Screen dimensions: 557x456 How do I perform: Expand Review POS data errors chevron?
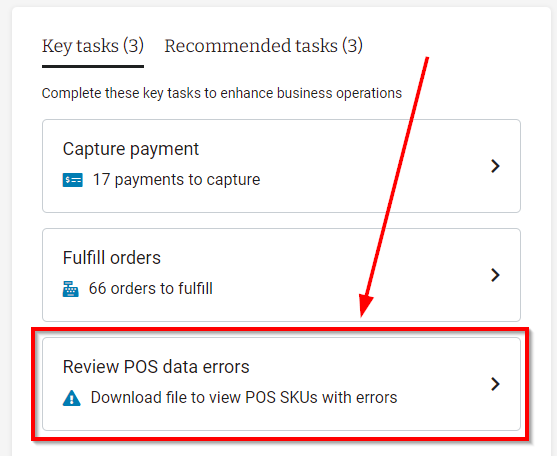(x=495, y=384)
